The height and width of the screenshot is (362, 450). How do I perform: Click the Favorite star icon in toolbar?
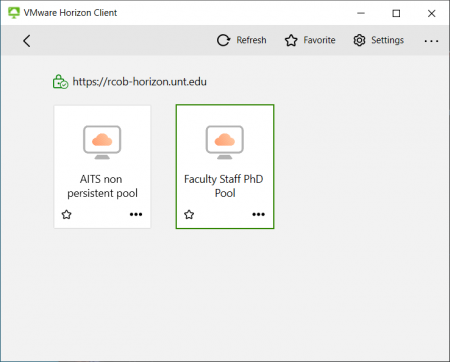[291, 40]
